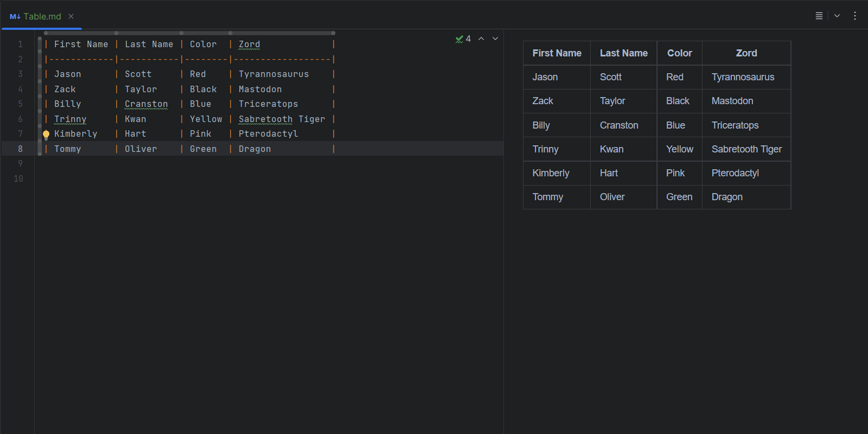Click the Markdown icon on the Table.md tab

[15, 17]
